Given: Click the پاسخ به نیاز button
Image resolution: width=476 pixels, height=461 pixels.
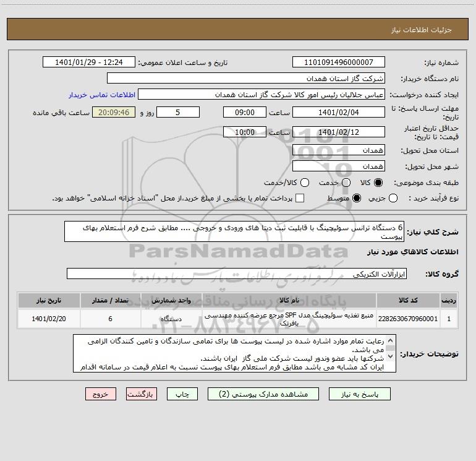Looking at the screenshot, I should (x=360, y=394).
